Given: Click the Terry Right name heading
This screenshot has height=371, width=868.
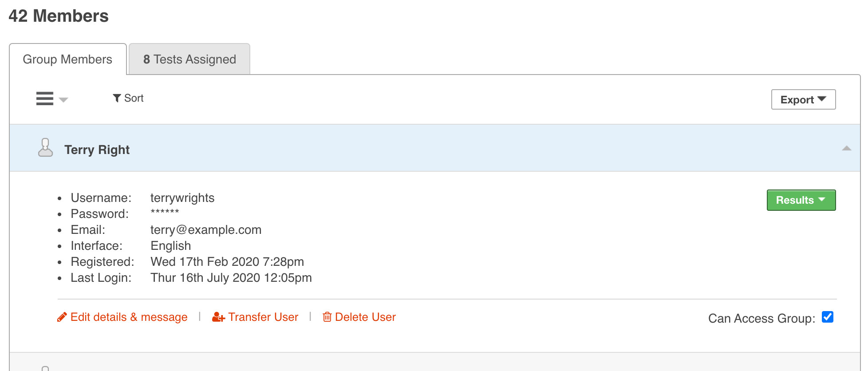Looking at the screenshot, I should pyautogui.click(x=97, y=150).
